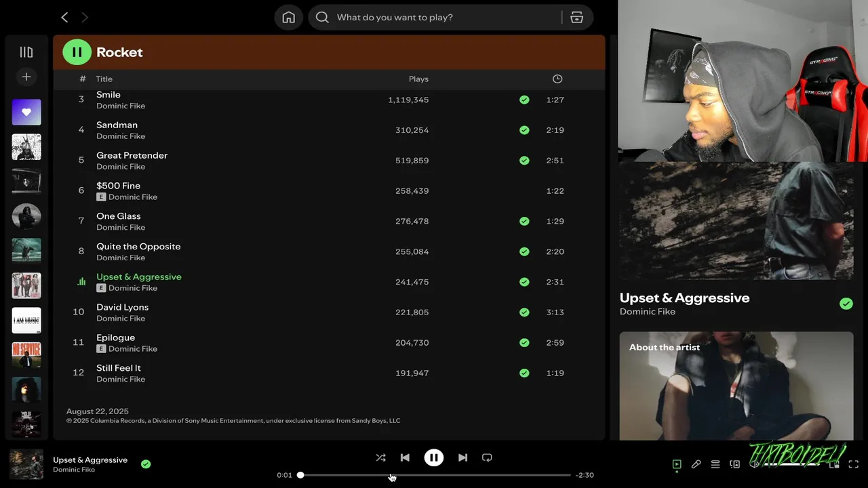The width and height of the screenshot is (868, 488).
Task: Toggle Now Playing view icon
Action: [x=677, y=464]
